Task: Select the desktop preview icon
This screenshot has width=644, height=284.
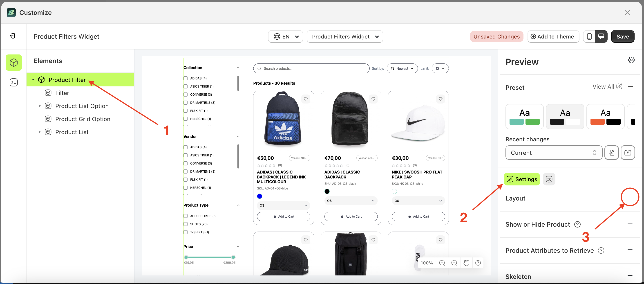Action: coord(601,36)
